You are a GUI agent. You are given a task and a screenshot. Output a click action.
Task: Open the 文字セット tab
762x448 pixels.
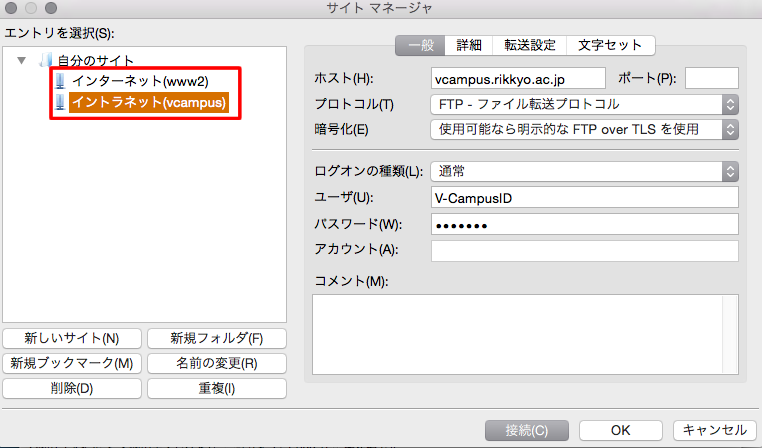coord(610,45)
